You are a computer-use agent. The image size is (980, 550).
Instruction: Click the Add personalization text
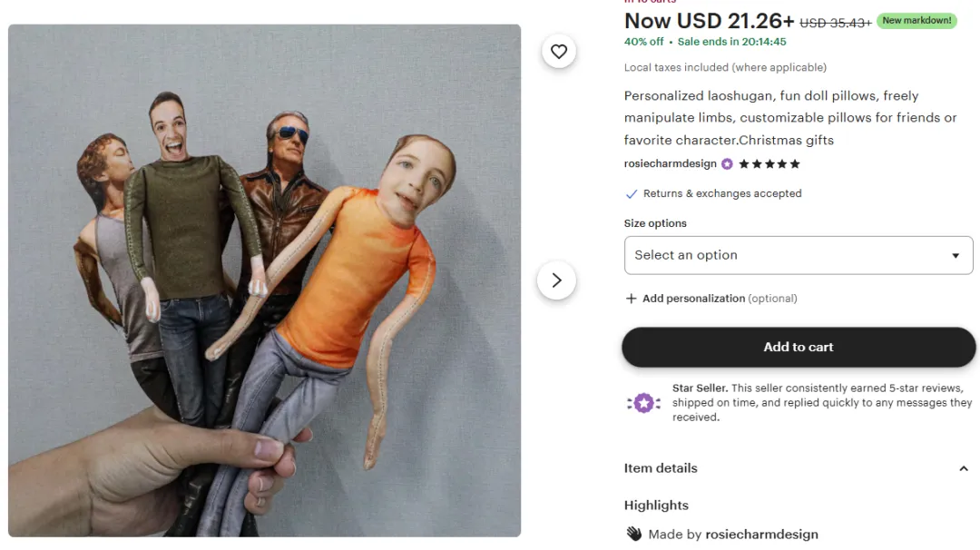point(693,299)
